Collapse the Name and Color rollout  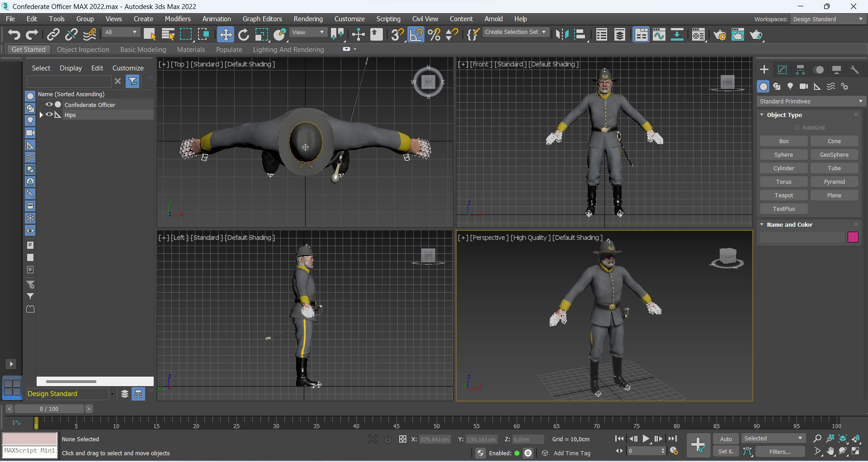(x=762, y=224)
